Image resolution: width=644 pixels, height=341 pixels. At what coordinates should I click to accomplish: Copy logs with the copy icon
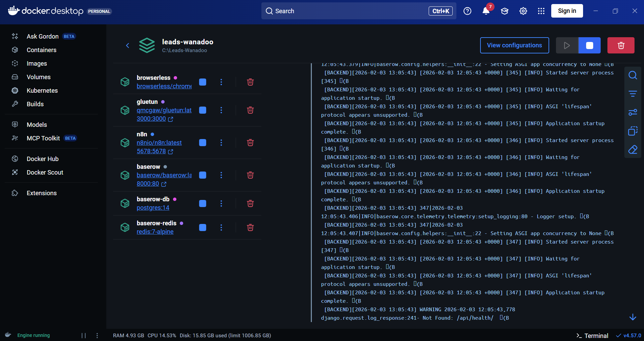[x=632, y=131]
